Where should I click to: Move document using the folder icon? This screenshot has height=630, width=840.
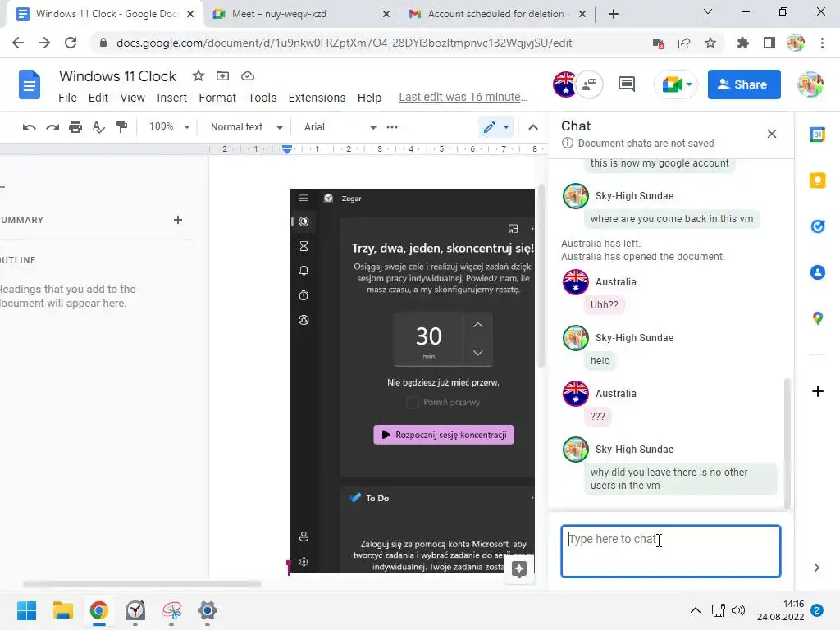point(222,75)
